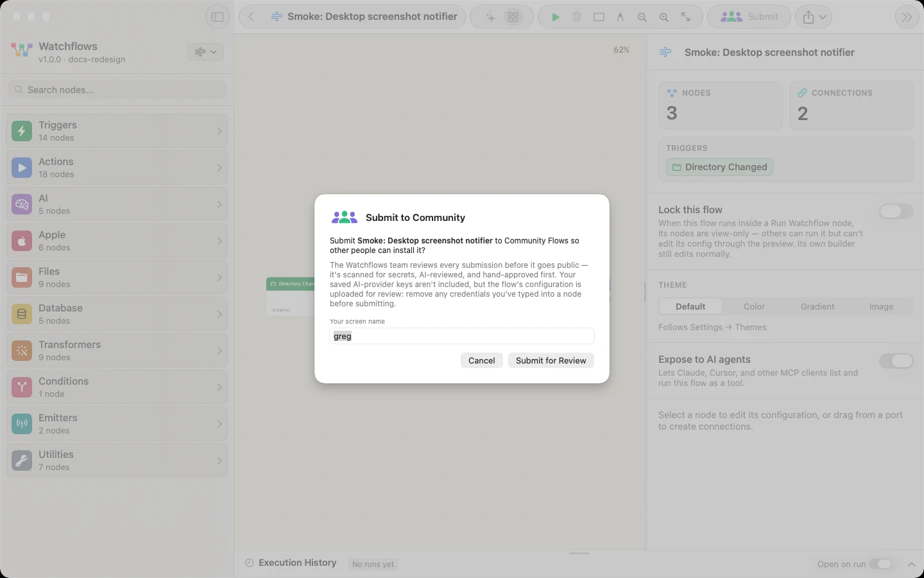Run the flow with the play icon

556,17
